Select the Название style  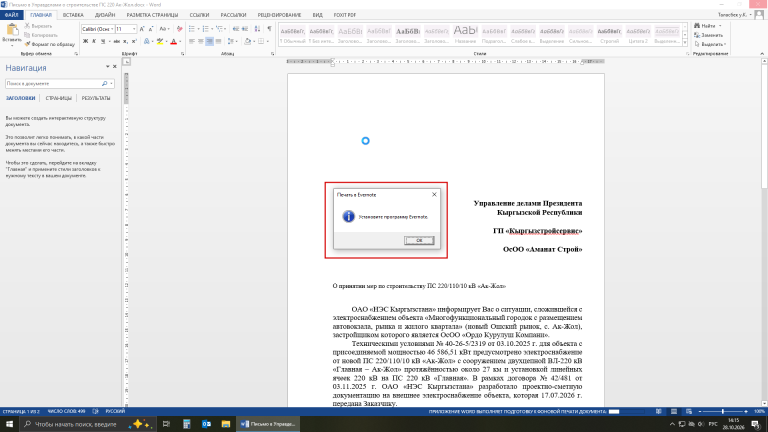(x=465, y=35)
